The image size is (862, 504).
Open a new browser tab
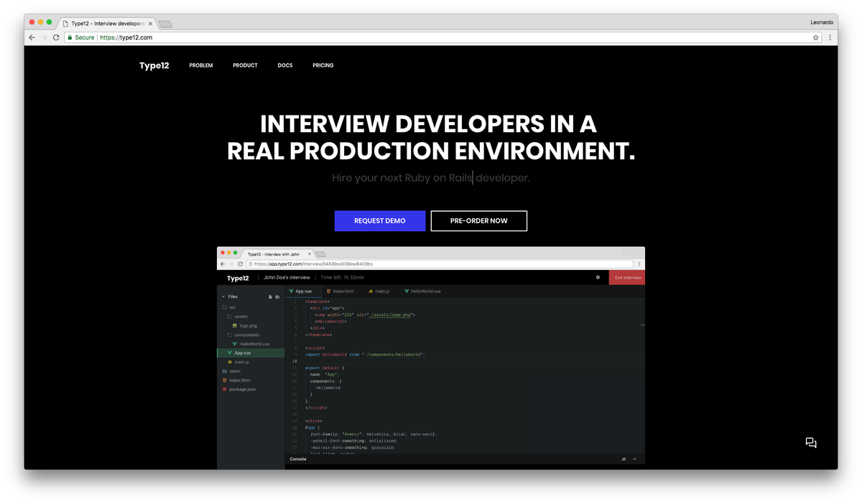click(165, 24)
